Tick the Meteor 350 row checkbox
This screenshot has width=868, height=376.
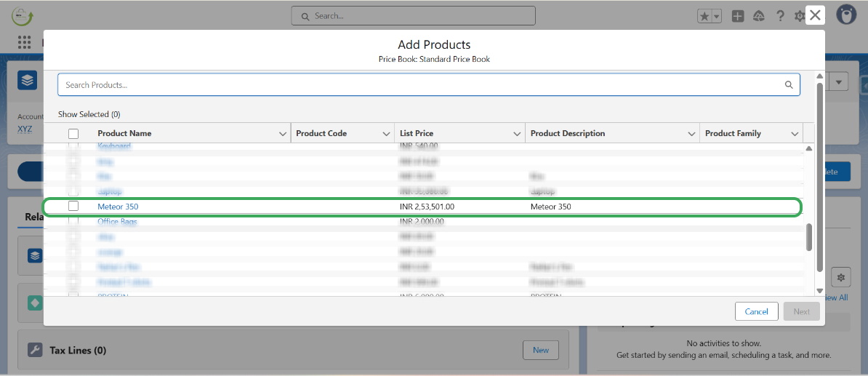point(73,207)
